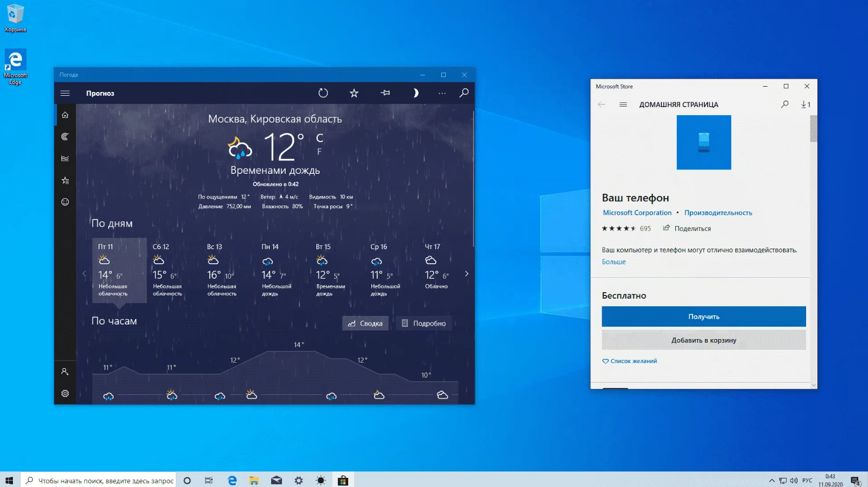Open Places using the sidebar star icon

[x=65, y=180]
